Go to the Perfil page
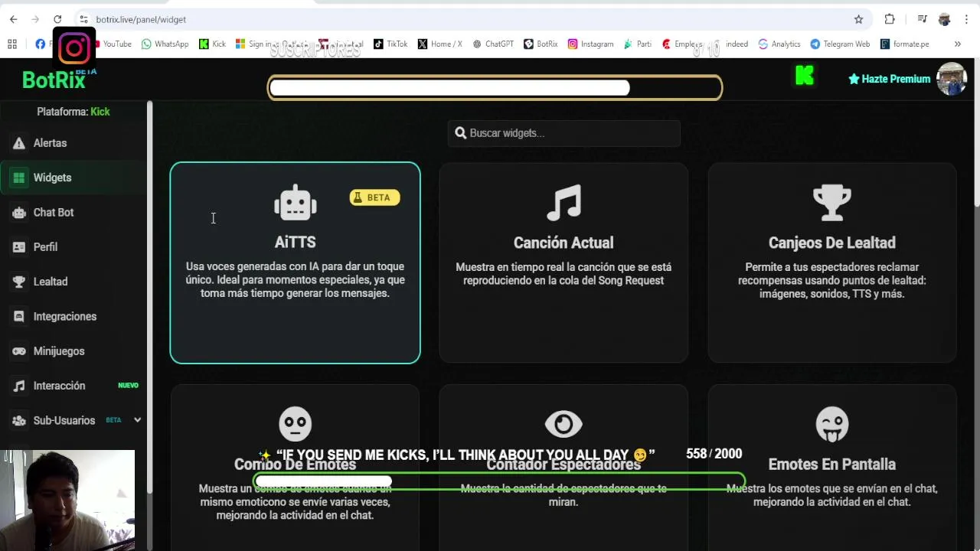Image resolution: width=980 pixels, height=551 pixels. click(x=73, y=247)
